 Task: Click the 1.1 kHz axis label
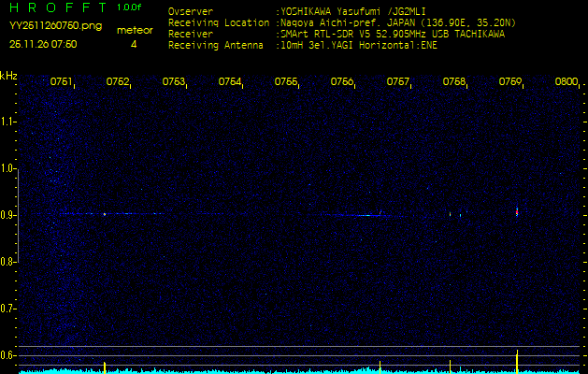point(7,122)
